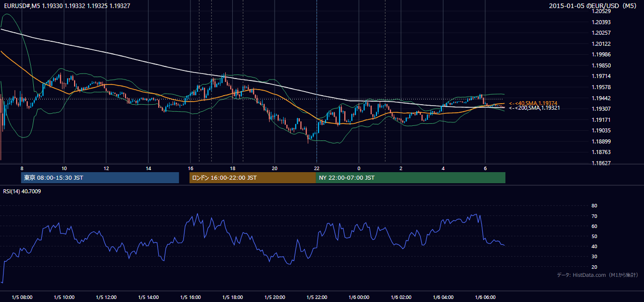This screenshot has width=644, height=302.
Task: Select the ロンドン 16:00-22:00 JST session bar
Action: pyautogui.click(x=252, y=178)
